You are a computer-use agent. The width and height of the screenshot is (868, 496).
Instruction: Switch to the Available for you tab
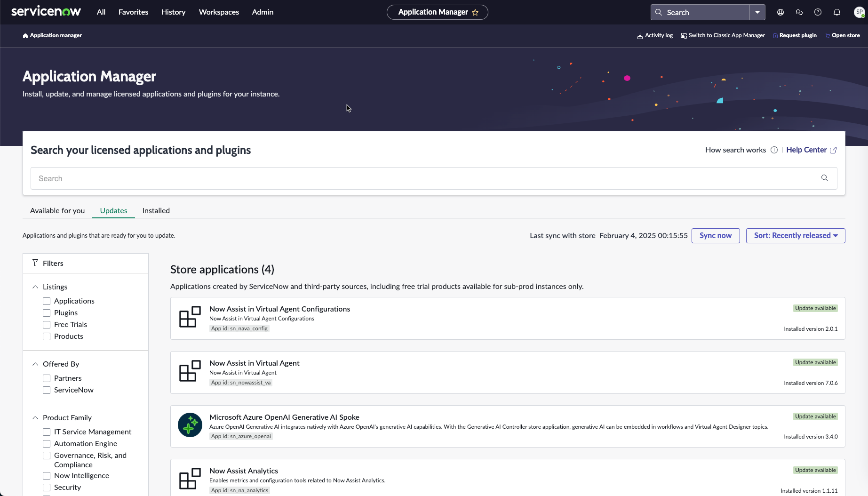(x=57, y=211)
